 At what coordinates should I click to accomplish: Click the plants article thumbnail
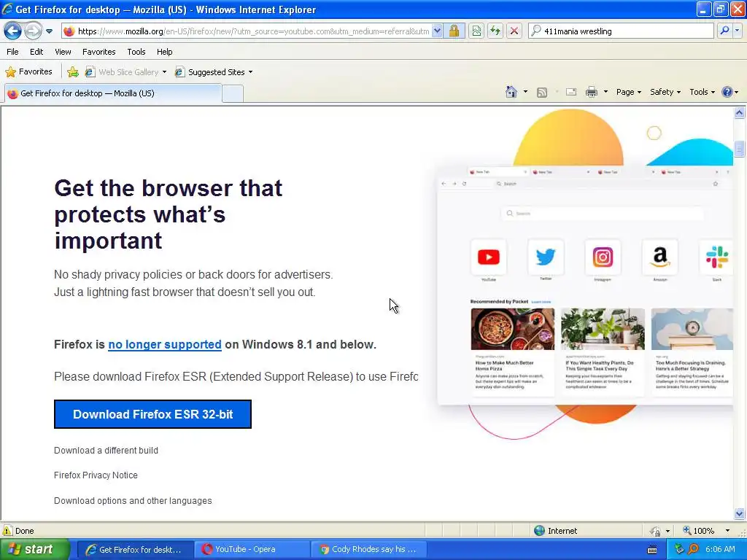point(603,329)
